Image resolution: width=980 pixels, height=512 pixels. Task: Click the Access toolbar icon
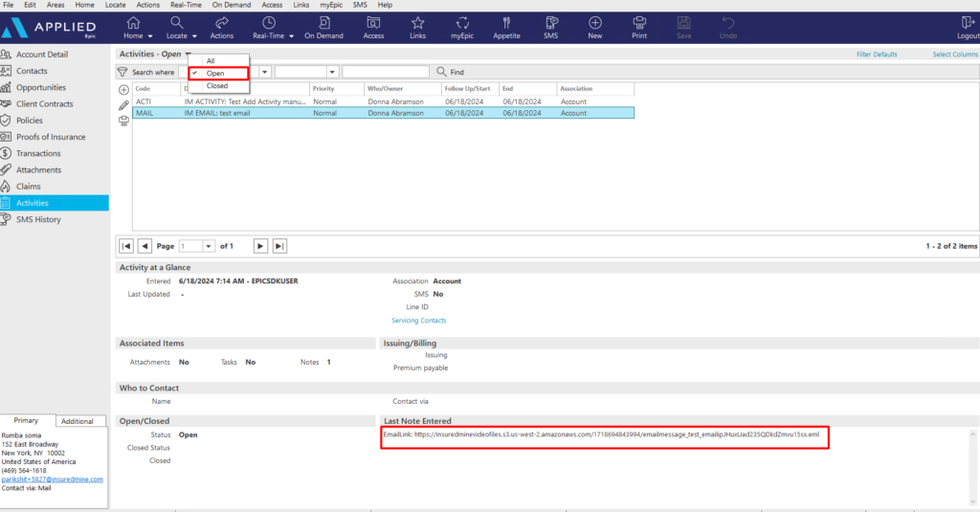coord(374,23)
